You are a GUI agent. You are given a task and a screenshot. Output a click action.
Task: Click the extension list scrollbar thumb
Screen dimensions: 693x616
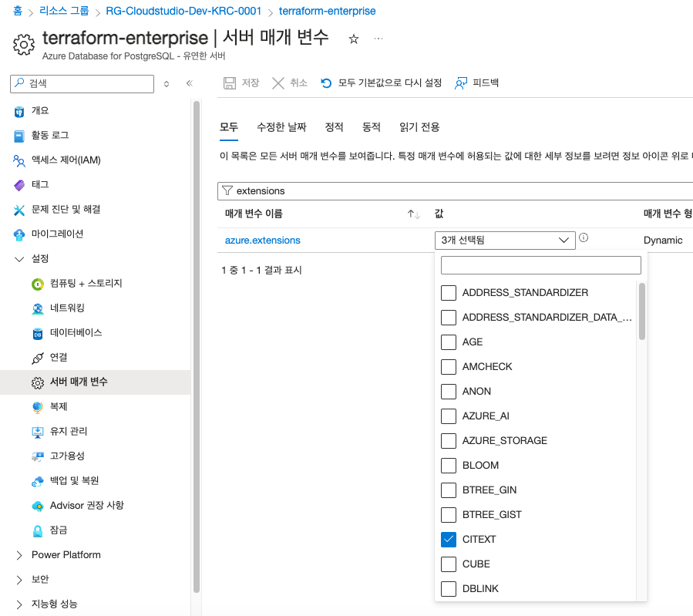click(x=641, y=311)
